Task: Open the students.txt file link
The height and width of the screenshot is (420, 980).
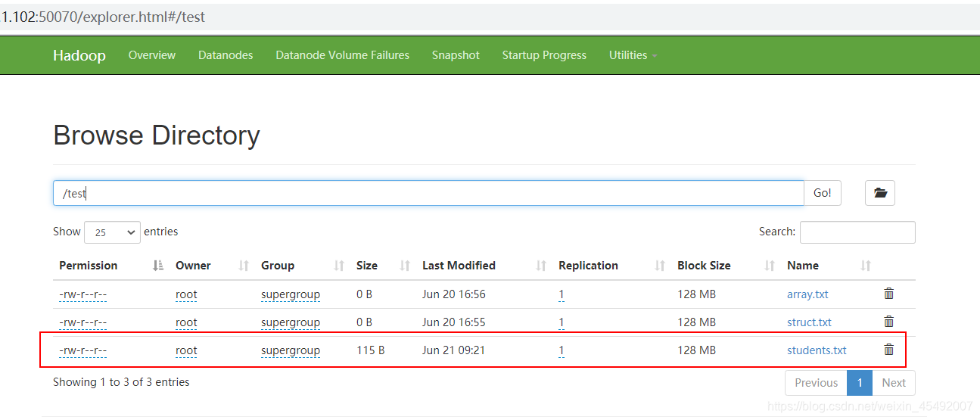Action: 817,350
